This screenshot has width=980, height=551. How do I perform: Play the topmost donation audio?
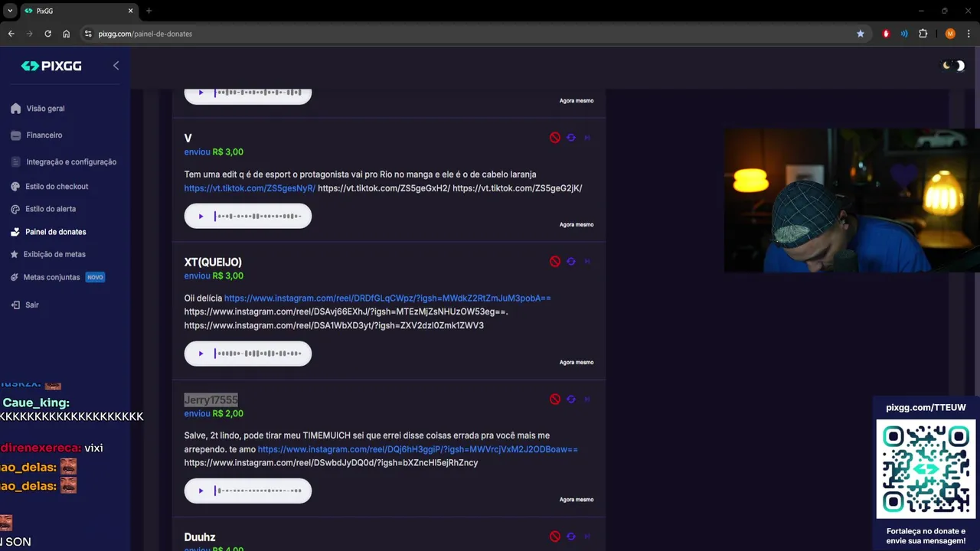[x=201, y=93]
